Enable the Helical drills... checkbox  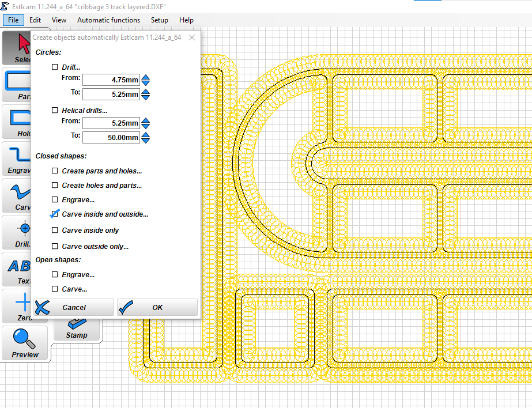pyautogui.click(x=55, y=110)
